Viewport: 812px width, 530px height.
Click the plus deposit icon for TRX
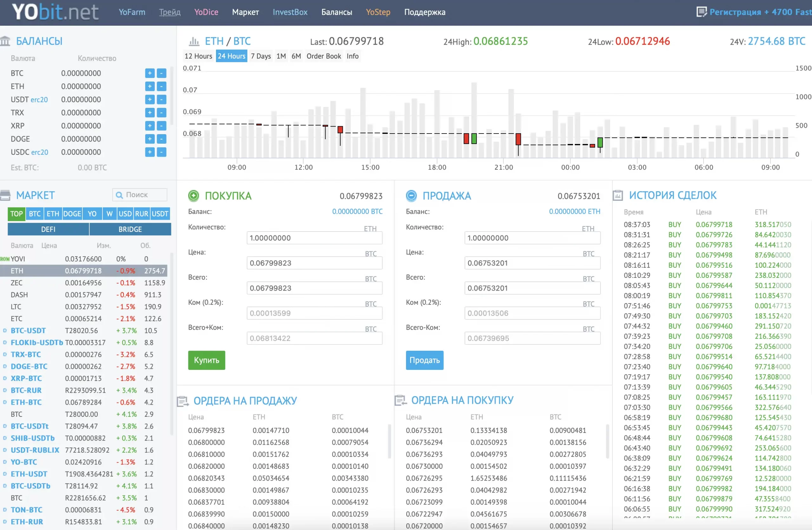click(x=150, y=113)
